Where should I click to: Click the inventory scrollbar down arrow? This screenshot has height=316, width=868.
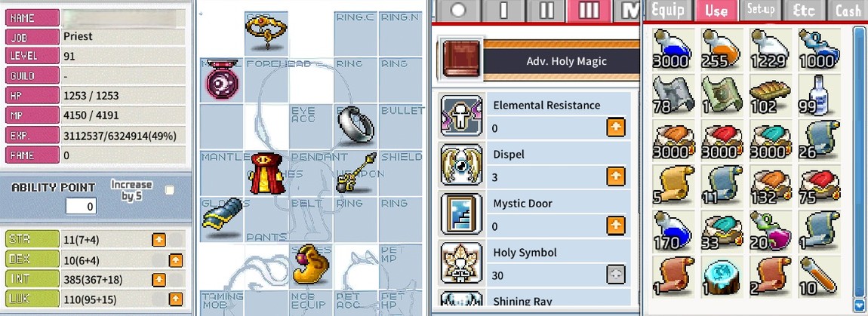859,304
